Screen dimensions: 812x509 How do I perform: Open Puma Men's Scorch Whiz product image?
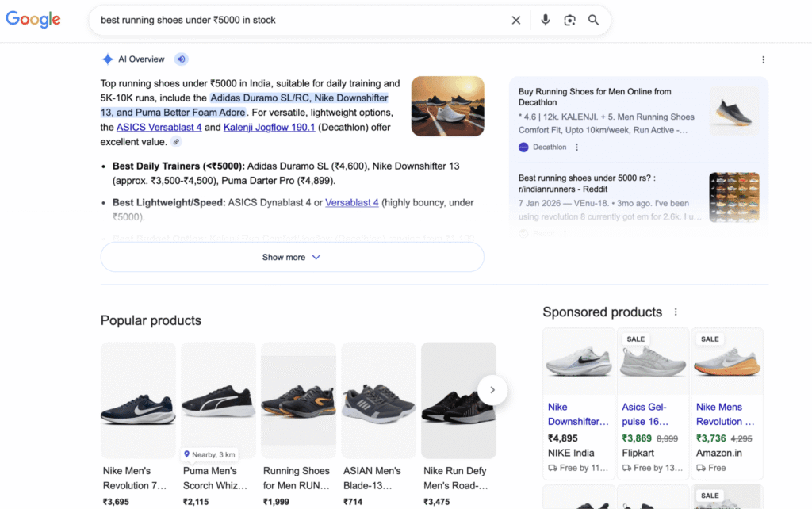[x=218, y=400]
